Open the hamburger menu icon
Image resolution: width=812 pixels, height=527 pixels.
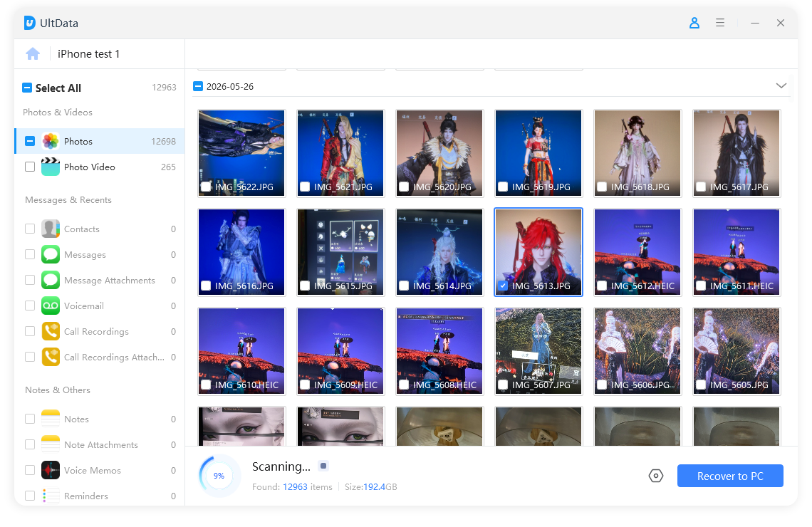click(x=720, y=23)
